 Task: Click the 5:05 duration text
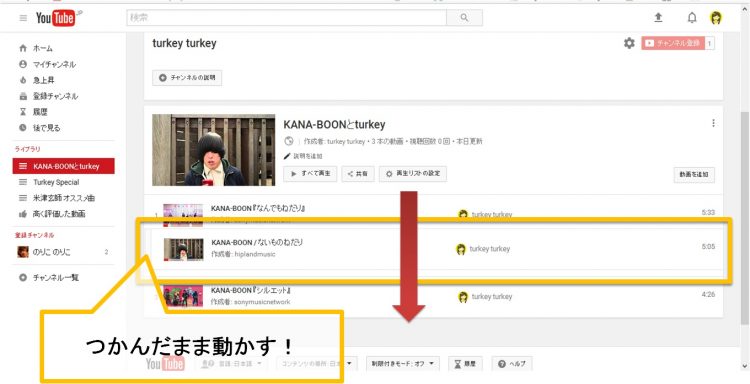tap(708, 247)
